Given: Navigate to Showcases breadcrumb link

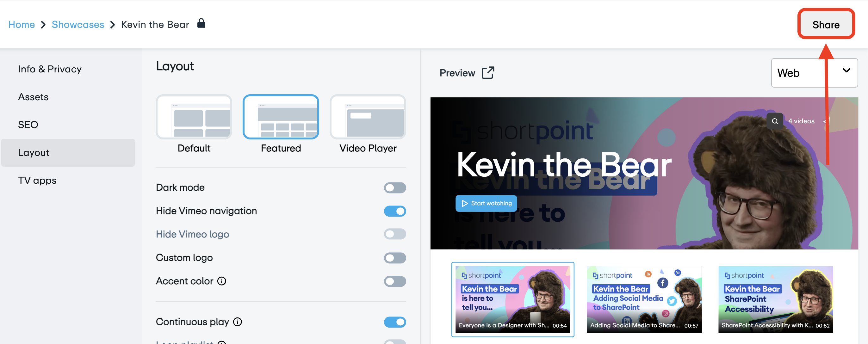Looking at the screenshot, I should [78, 25].
